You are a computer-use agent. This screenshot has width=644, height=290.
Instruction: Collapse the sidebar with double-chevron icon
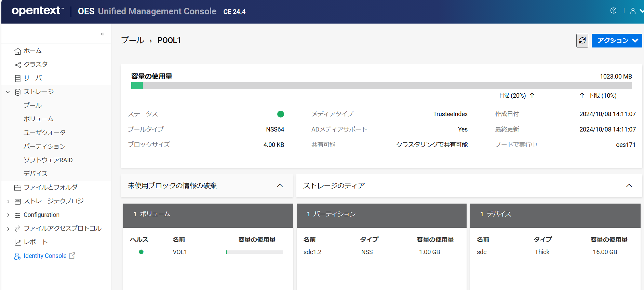102,34
